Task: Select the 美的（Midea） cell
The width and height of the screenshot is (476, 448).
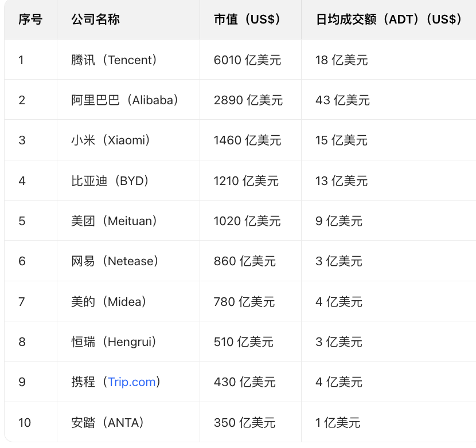Action: [x=109, y=301]
